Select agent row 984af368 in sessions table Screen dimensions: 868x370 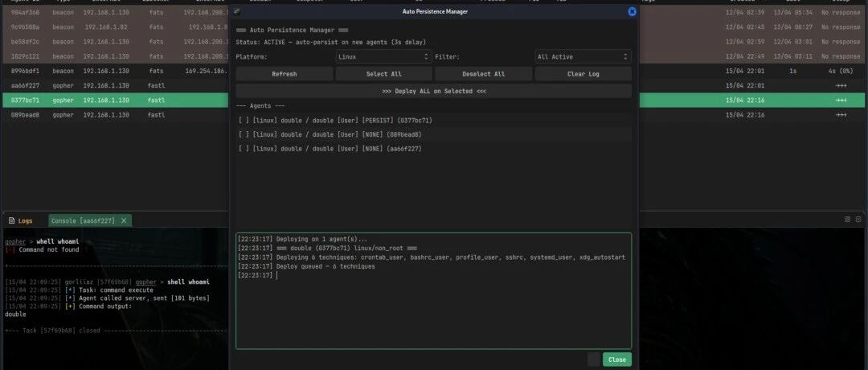click(x=117, y=12)
